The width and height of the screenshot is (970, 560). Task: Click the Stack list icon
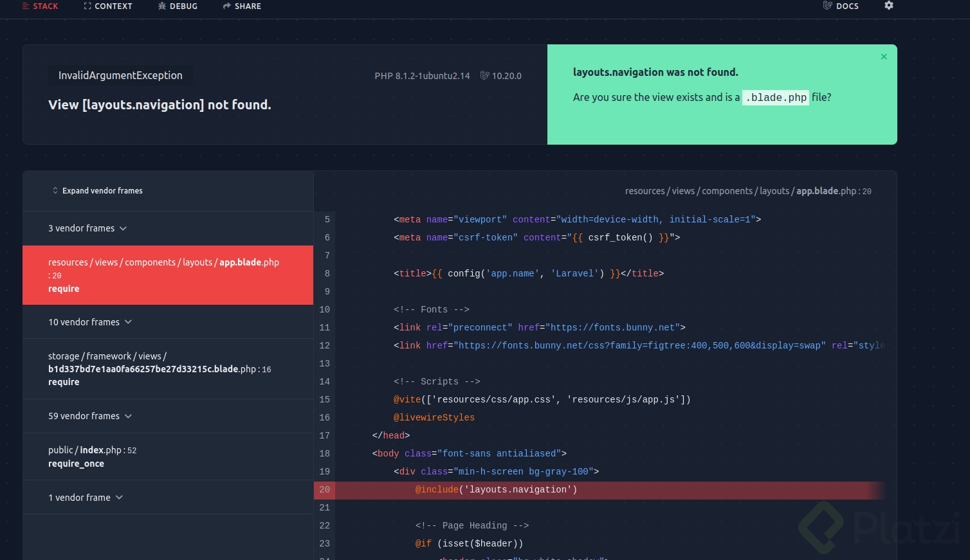tap(26, 6)
